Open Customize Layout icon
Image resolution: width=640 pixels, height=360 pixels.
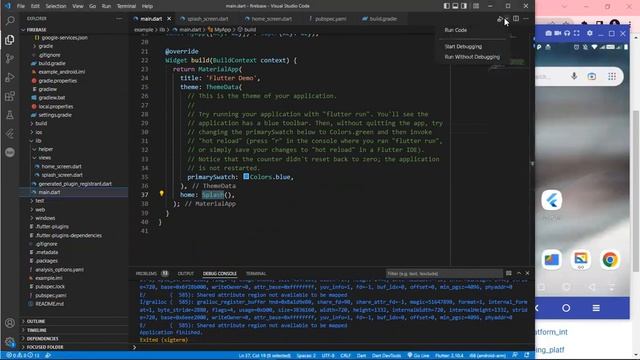pyautogui.click(x=476, y=6)
